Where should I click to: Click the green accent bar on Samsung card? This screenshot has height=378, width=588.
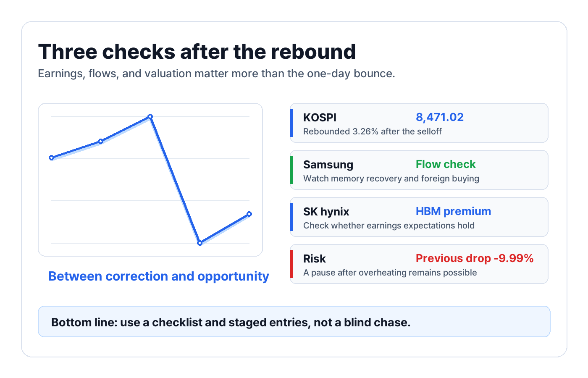tap(291, 170)
